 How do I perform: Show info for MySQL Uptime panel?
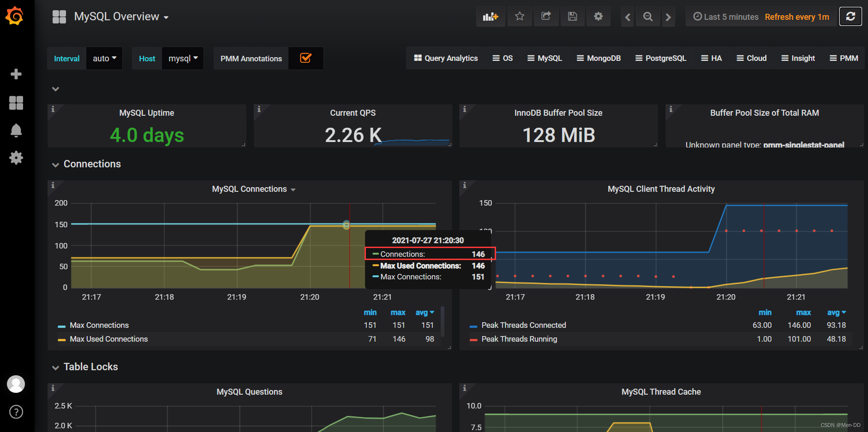pyautogui.click(x=53, y=109)
